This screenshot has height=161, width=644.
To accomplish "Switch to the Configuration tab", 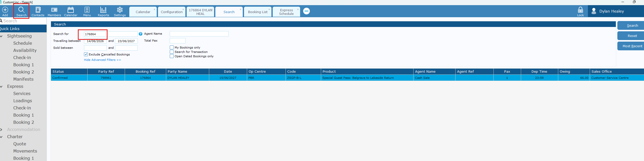I will point(172,12).
